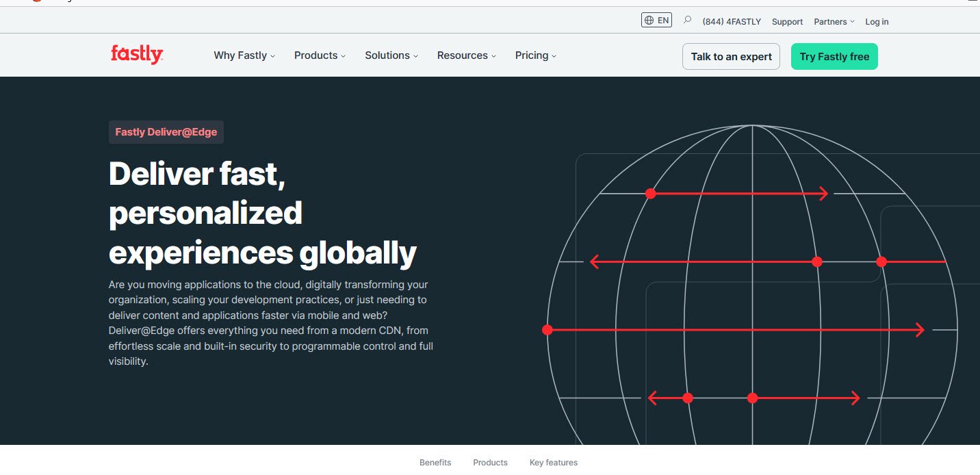
Task: Open the Partners dropdown
Action: click(834, 22)
